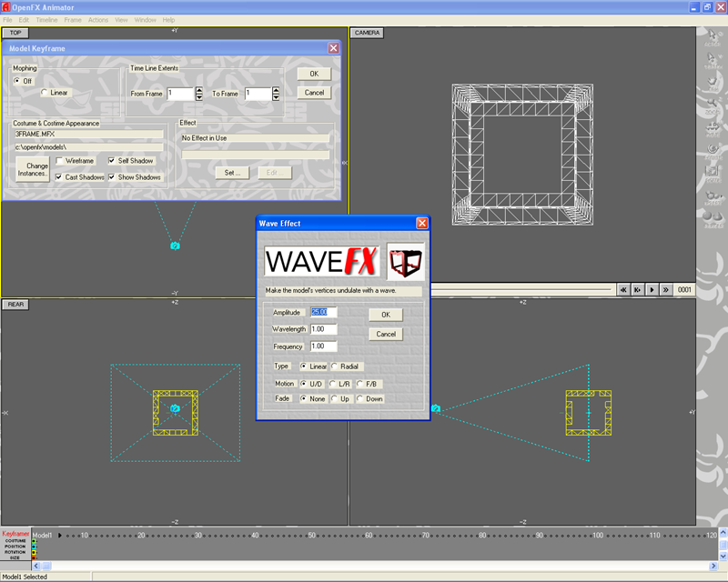The height and width of the screenshot is (582, 728).
Task: Click the timeline vertical scrollbar down arrow
Action: pyautogui.click(x=723, y=556)
